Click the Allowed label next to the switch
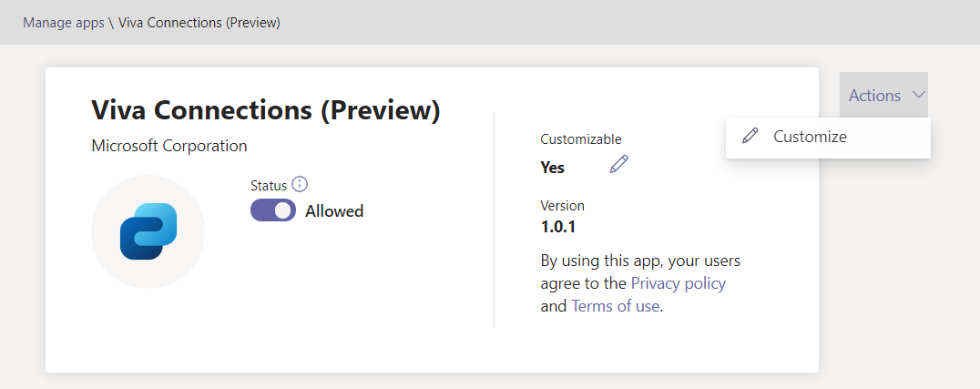This screenshot has height=389, width=980. 334,211
